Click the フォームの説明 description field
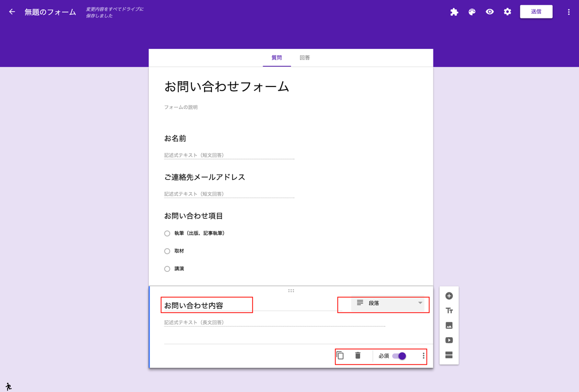 point(180,107)
